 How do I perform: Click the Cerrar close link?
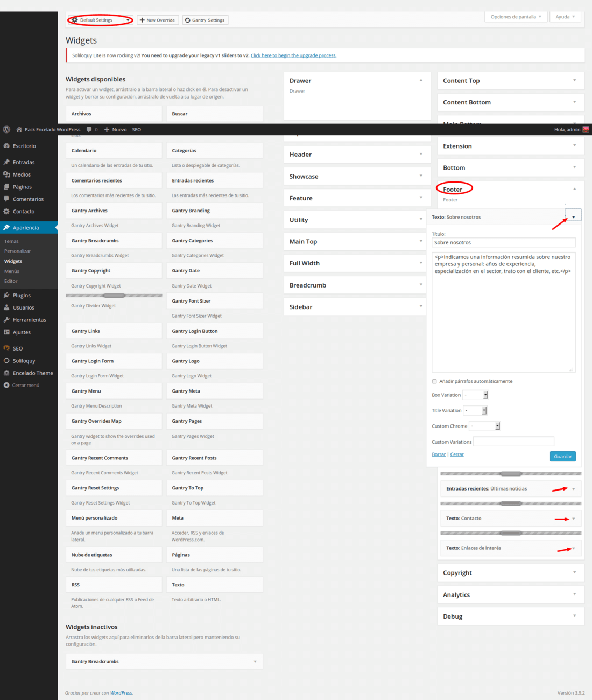click(457, 454)
